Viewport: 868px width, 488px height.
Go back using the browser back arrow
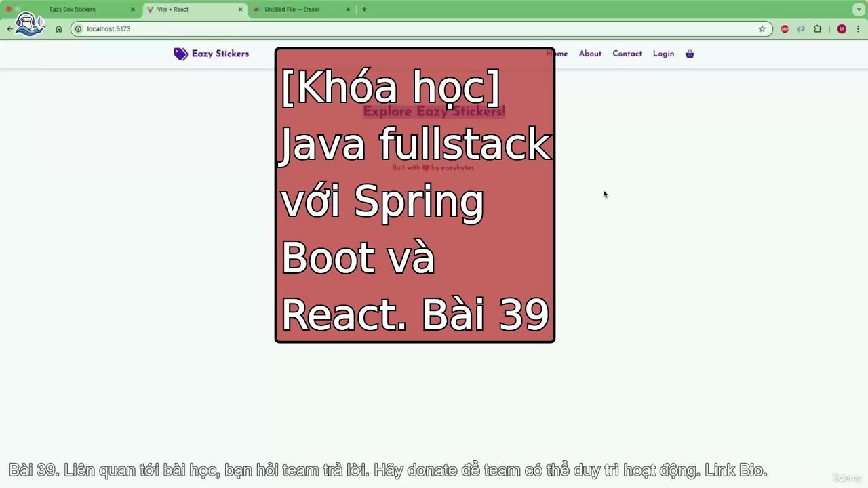pos(9,29)
